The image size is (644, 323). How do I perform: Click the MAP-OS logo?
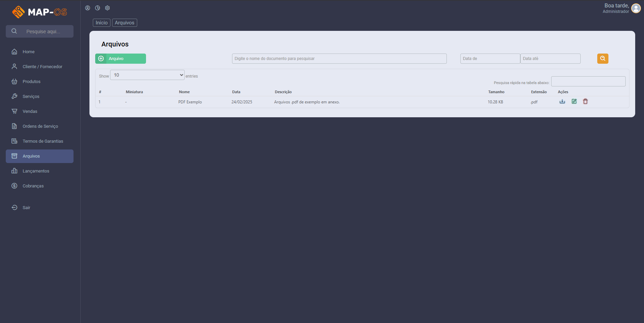pyautogui.click(x=40, y=12)
